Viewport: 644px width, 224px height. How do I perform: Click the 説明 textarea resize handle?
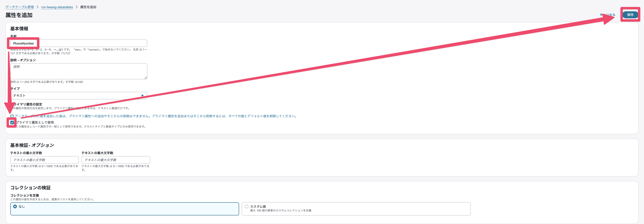point(146,78)
